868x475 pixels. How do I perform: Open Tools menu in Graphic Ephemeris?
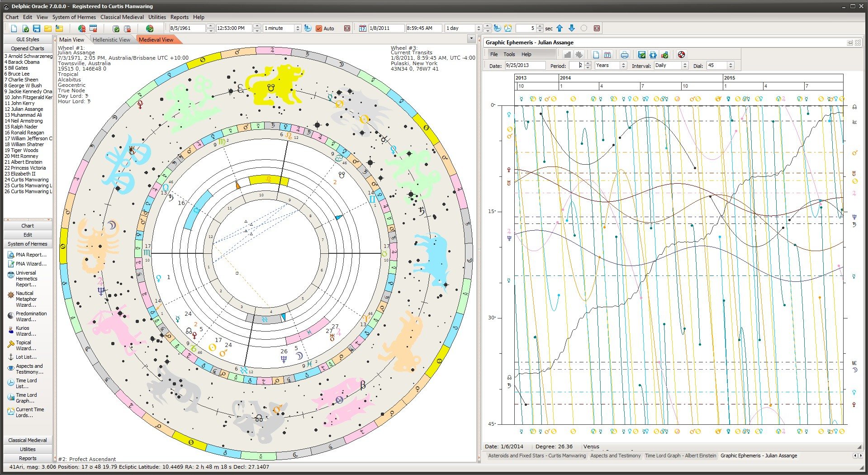click(x=509, y=54)
